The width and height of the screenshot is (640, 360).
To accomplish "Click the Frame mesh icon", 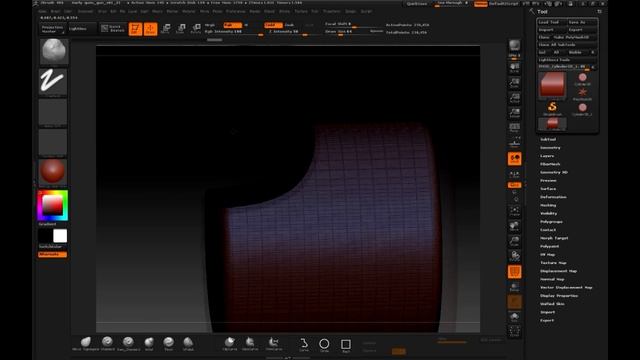I will point(514,211).
